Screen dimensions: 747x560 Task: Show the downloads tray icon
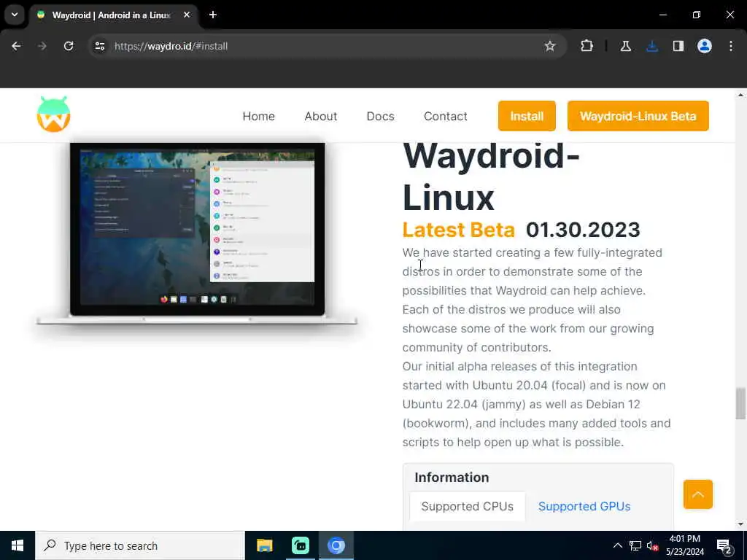tap(652, 46)
